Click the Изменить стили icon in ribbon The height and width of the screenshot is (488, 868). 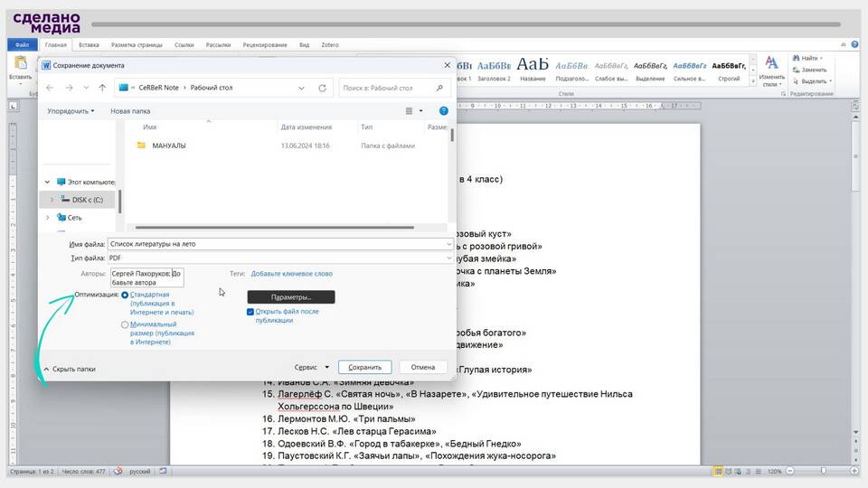(x=771, y=62)
